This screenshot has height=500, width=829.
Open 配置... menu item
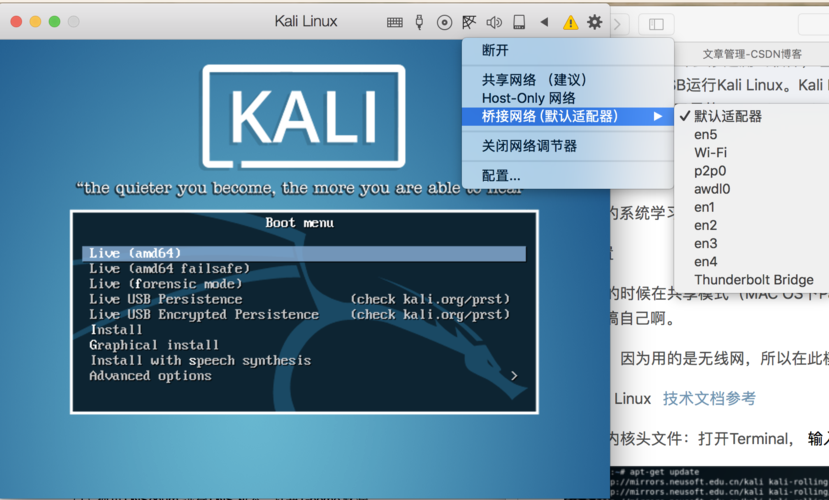click(568, 175)
